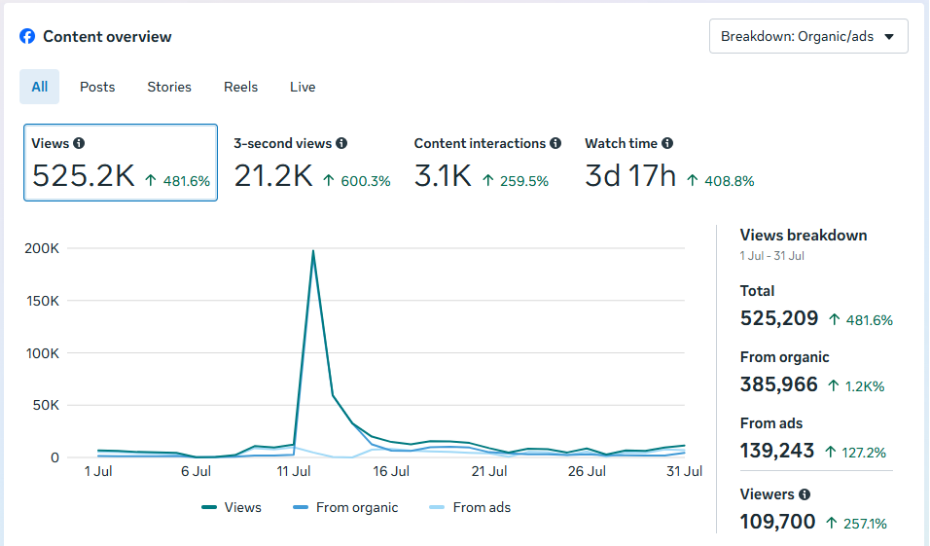Viewport: 930px width, 546px height.
Task: Go to the Live tab
Action: (x=302, y=87)
